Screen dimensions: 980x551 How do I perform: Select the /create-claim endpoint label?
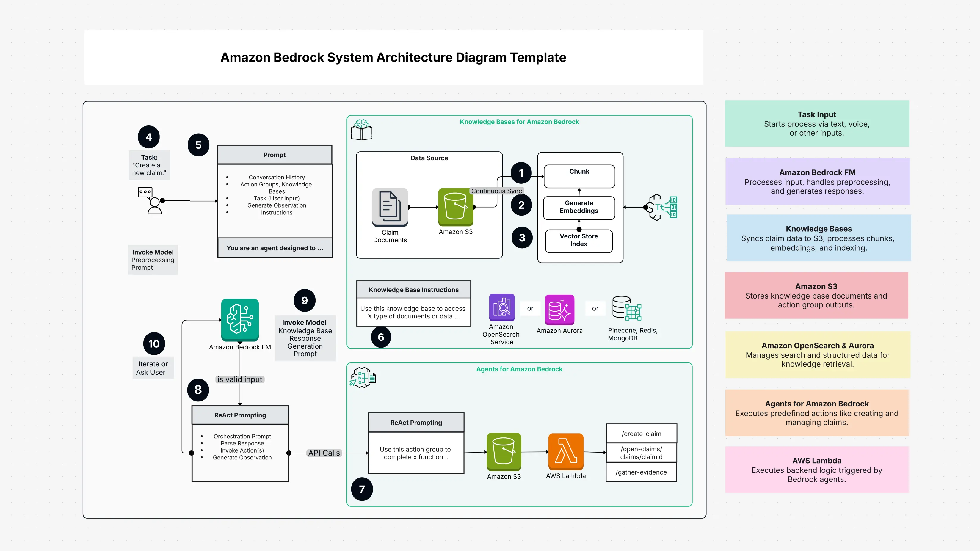click(641, 434)
